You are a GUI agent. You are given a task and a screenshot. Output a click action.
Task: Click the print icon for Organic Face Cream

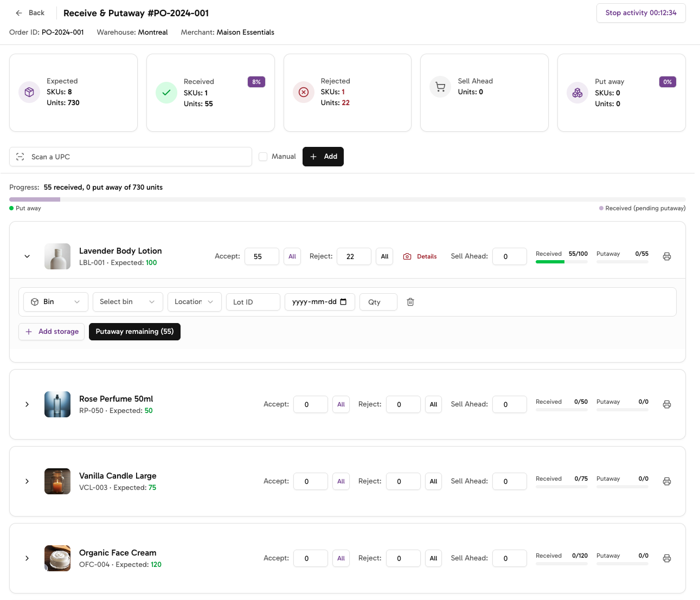(667, 558)
